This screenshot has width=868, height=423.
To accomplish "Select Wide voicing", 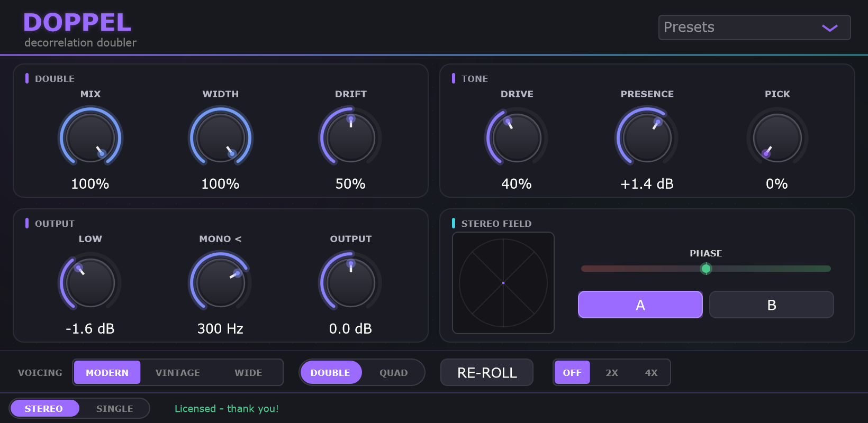I will (x=248, y=372).
